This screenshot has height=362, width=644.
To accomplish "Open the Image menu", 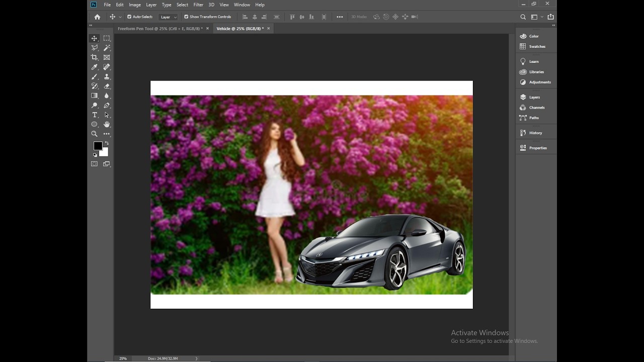I will click(x=135, y=5).
